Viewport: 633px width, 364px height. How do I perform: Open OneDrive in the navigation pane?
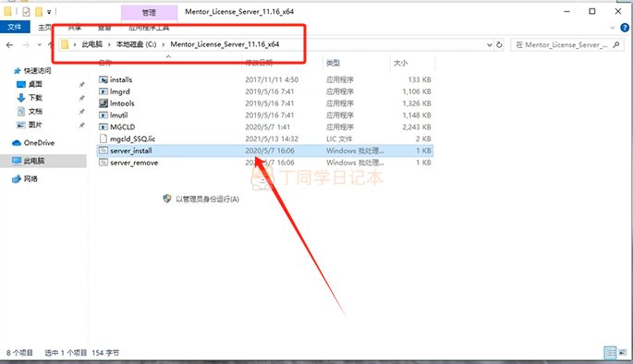(x=39, y=143)
